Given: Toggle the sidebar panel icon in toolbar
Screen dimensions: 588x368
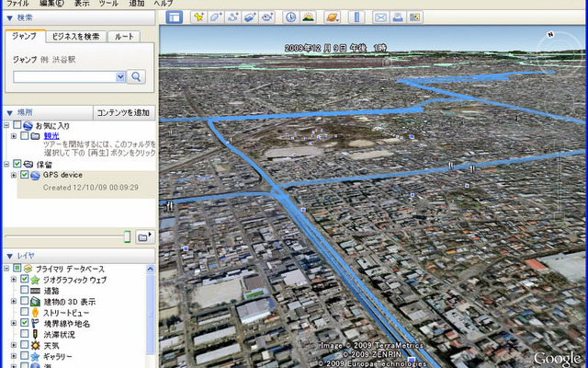Looking at the screenshot, I should (174, 17).
